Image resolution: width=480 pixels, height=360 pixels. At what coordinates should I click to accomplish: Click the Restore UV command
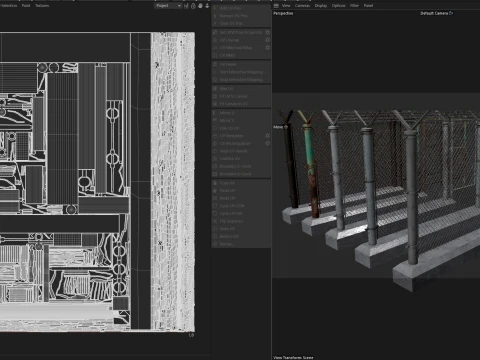[x=241, y=237]
